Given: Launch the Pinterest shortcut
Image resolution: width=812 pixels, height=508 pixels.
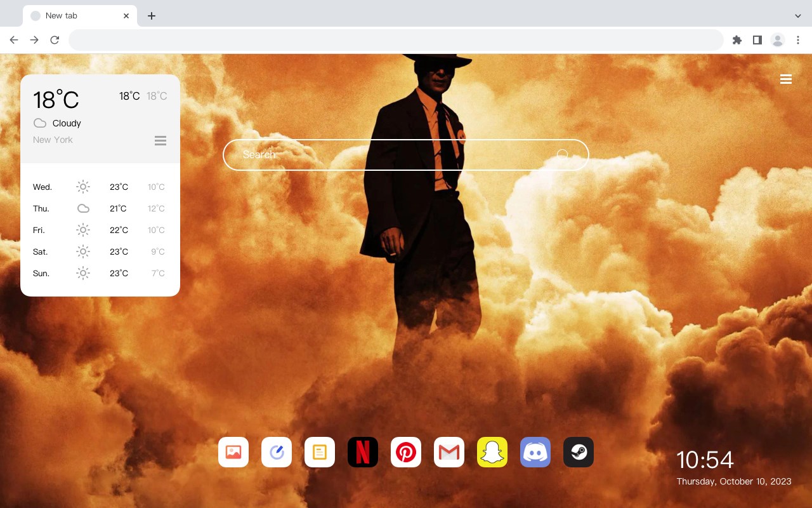Looking at the screenshot, I should [x=406, y=452].
